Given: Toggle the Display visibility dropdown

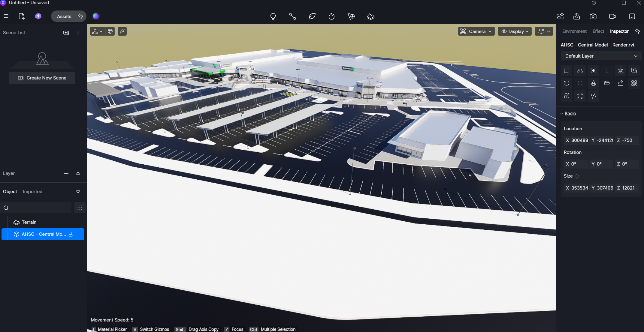Looking at the screenshot, I should tap(515, 31).
